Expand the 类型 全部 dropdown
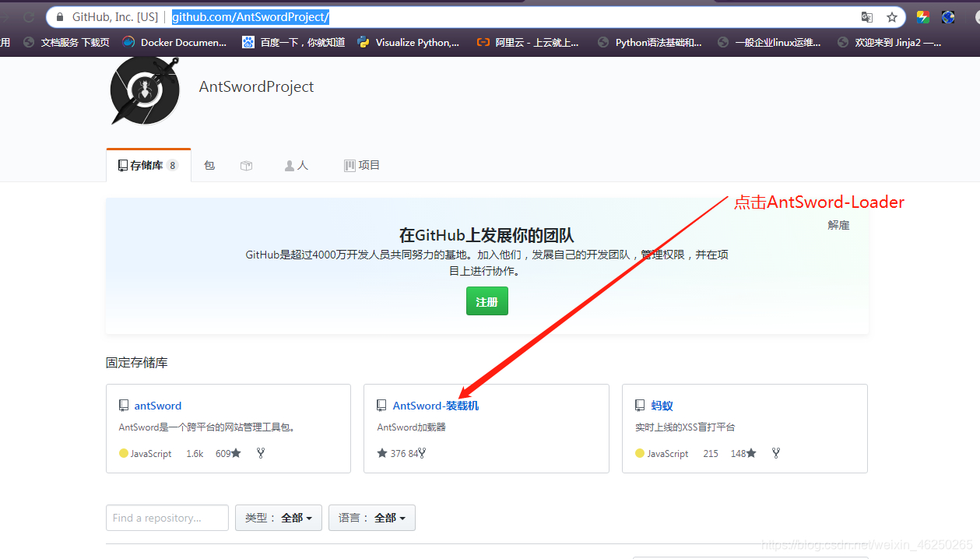 (x=279, y=518)
